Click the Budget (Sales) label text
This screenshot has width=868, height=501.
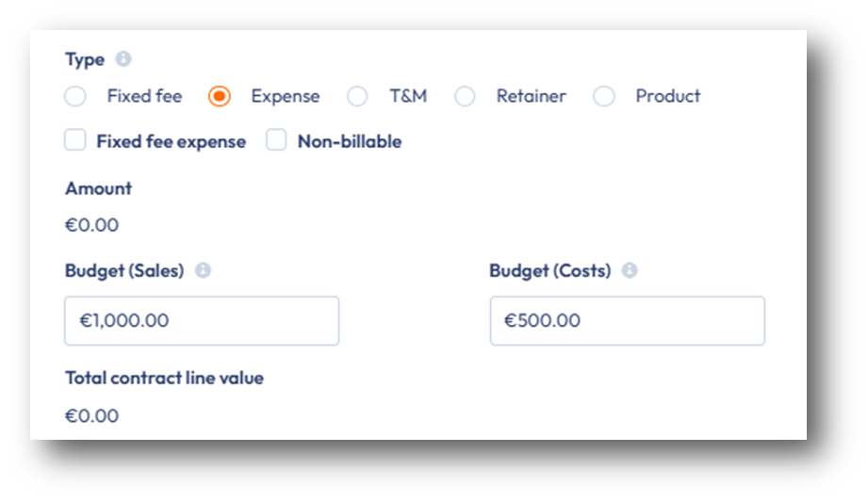[x=124, y=270]
